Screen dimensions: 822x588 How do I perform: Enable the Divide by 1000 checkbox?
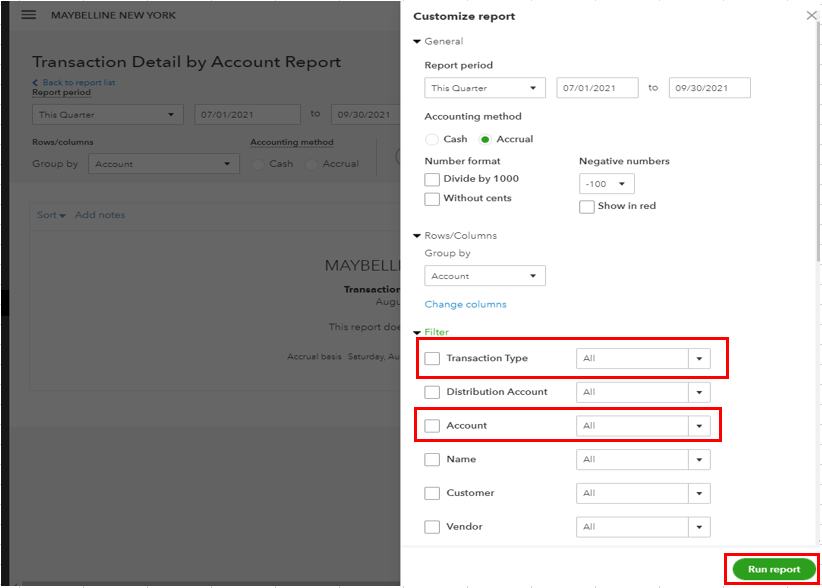pyautogui.click(x=432, y=180)
